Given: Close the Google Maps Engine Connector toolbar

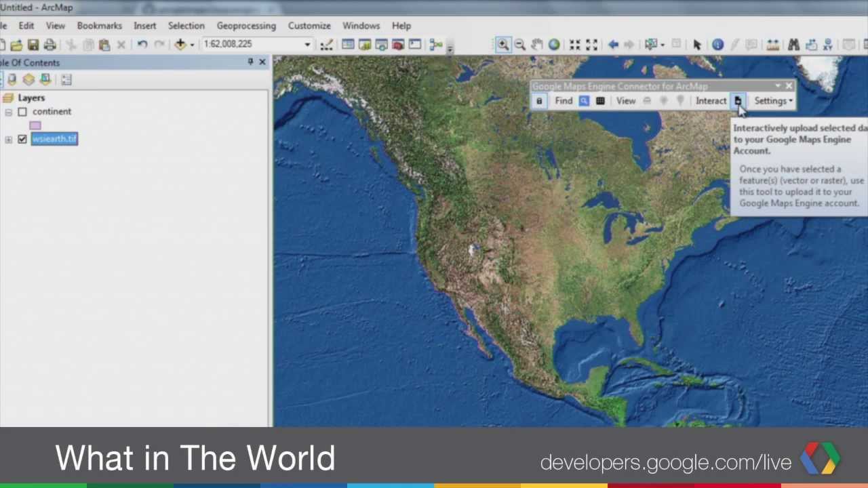Looking at the screenshot, I should [x=789, y=86].
